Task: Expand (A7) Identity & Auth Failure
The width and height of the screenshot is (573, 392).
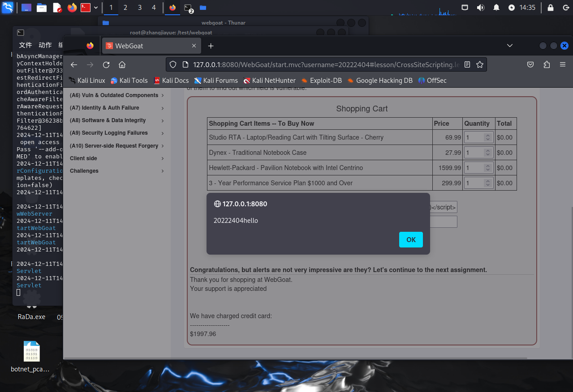Action: [116, 108]
